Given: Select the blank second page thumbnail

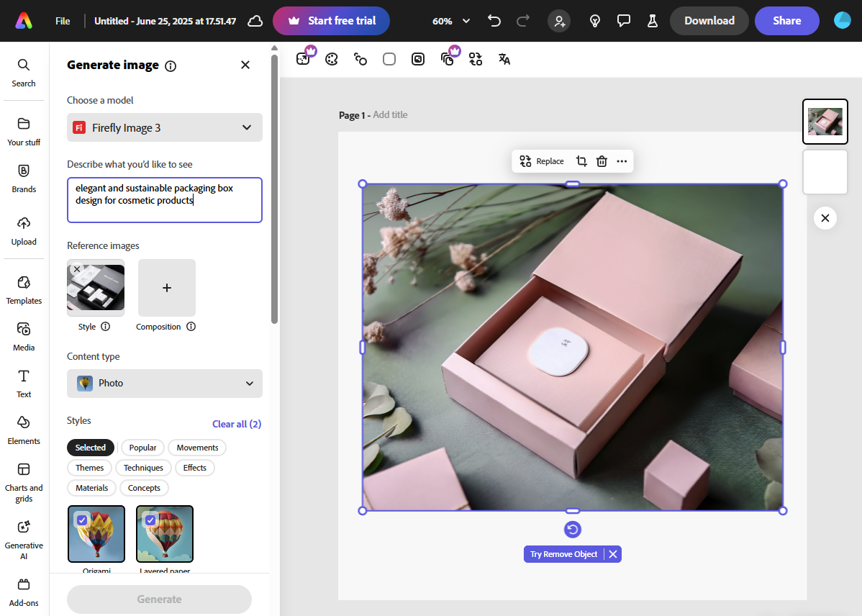Looking at the screenshot, I should (825, 171).
